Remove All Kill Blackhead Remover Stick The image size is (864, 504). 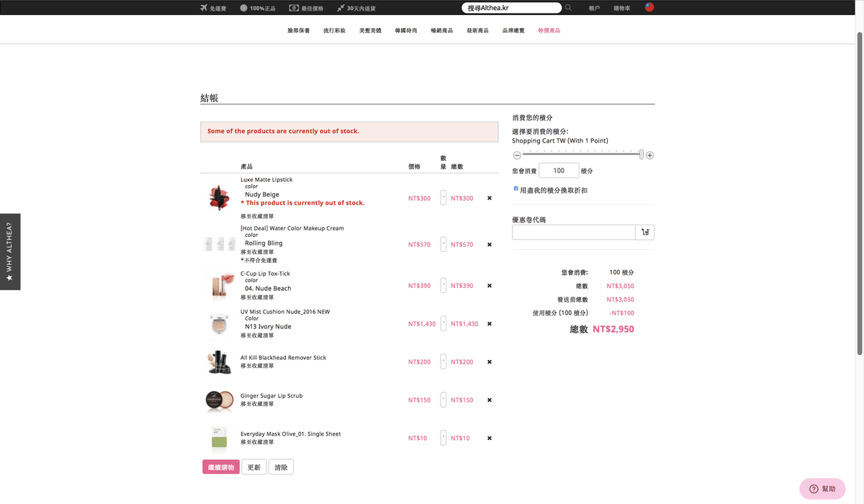pos(490,362)
